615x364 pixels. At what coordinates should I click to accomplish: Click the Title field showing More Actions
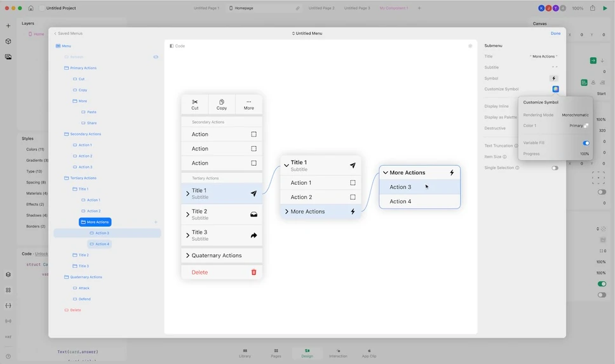544,57
